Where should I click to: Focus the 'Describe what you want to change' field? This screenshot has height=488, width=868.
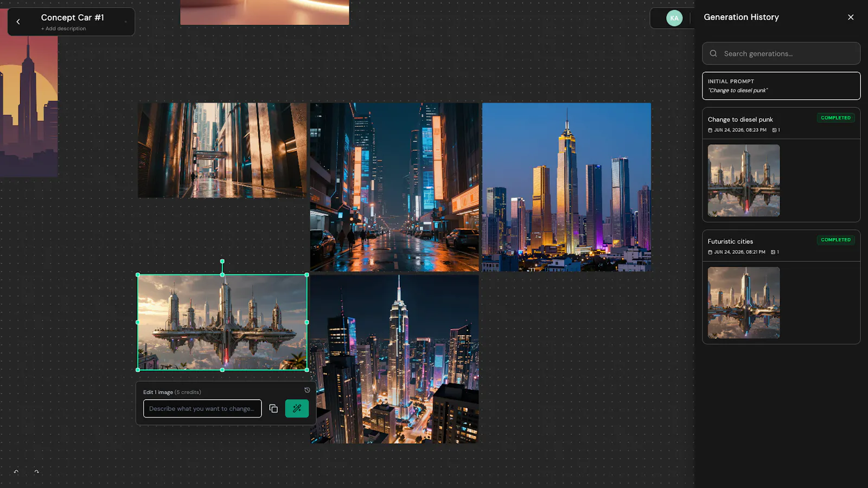pos(202,408)
